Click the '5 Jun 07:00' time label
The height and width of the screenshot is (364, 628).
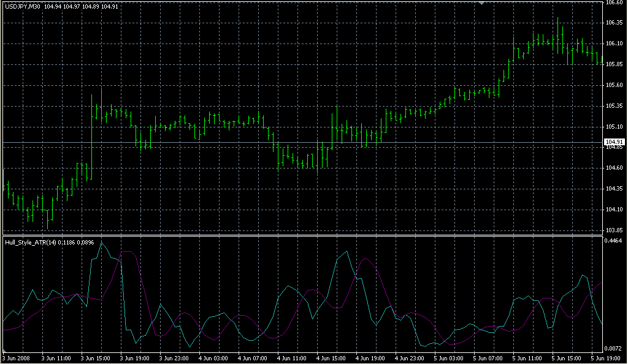click(x=489, y=358)
